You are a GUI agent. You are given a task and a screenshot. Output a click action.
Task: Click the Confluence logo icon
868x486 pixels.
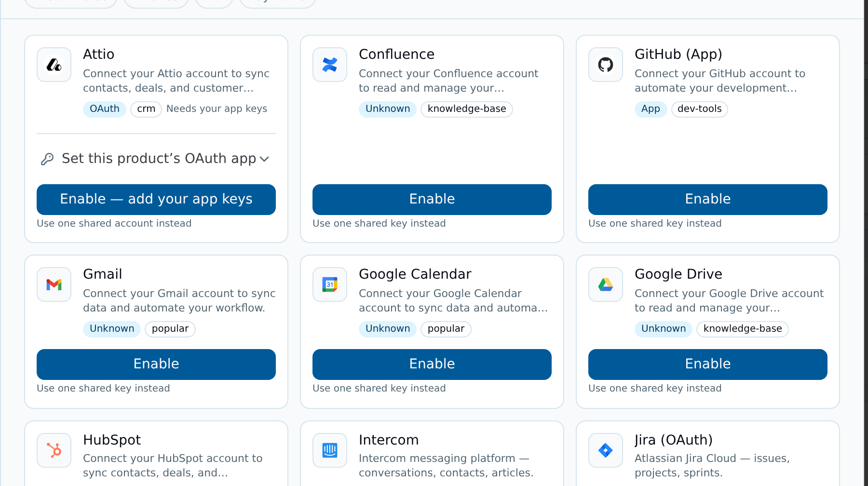coord(330,65)
